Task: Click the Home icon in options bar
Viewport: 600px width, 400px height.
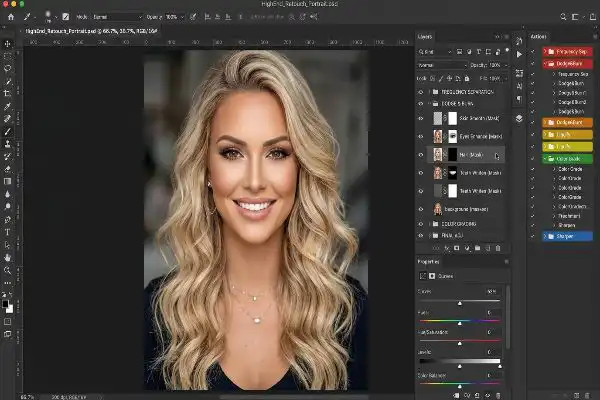Action: [11, 17]
